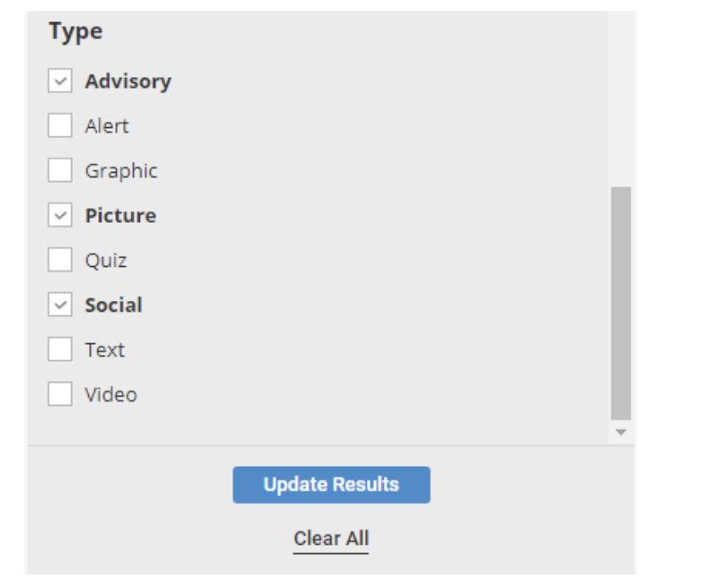Screen dimensions: 705x588
Task: Uncheck the Advisory checkbox
Action: pos(60,81)
